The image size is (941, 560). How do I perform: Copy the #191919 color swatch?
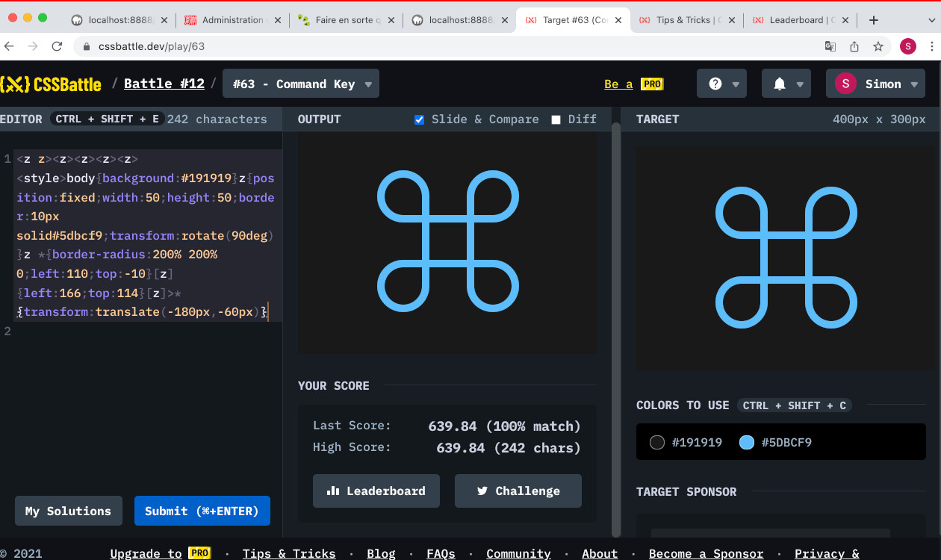point(686,442)
